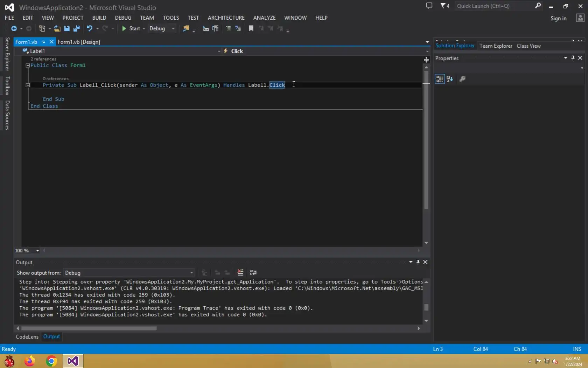This screenshot has height=368, width=588.
Task: Sort Properties alphabetically
Action: click(450, 79)
